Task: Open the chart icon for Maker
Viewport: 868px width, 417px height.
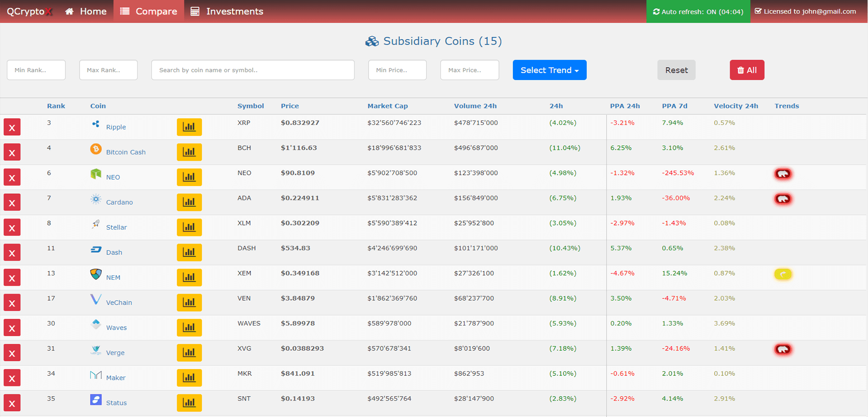Action: tap(189, 378)
